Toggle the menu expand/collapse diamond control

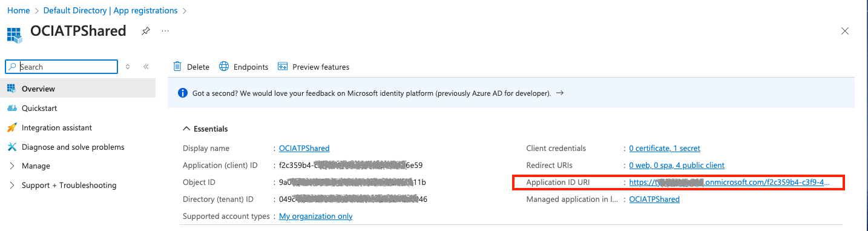[x=128, y=67]
